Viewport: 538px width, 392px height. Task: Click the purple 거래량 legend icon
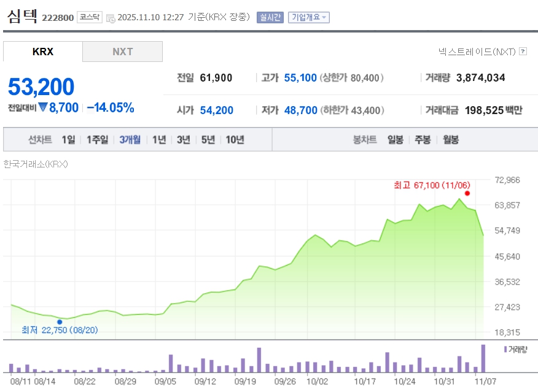coord(505,349)
